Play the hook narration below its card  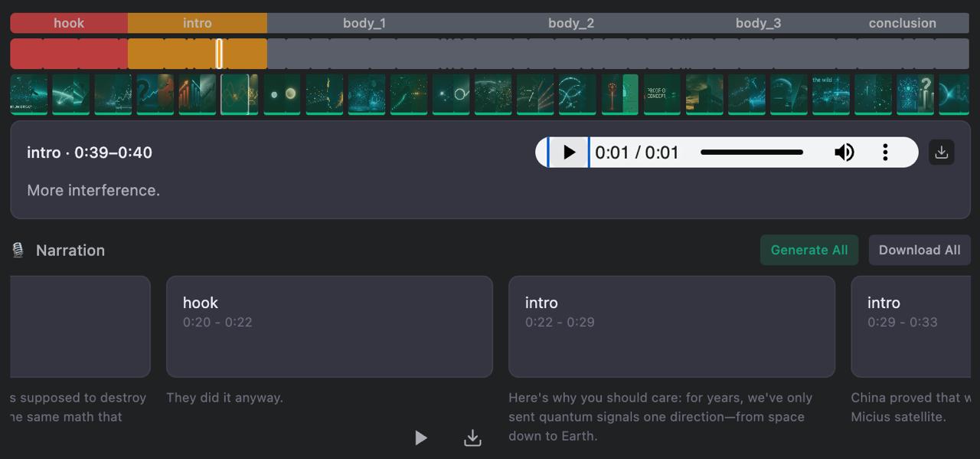(x=421, y=438)
